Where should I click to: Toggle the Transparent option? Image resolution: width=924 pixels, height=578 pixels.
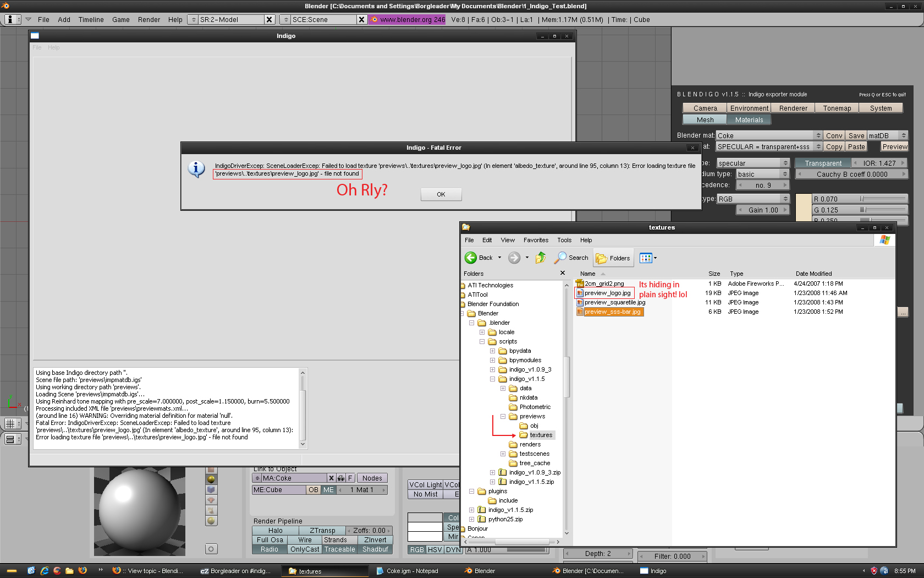[823, 163]
